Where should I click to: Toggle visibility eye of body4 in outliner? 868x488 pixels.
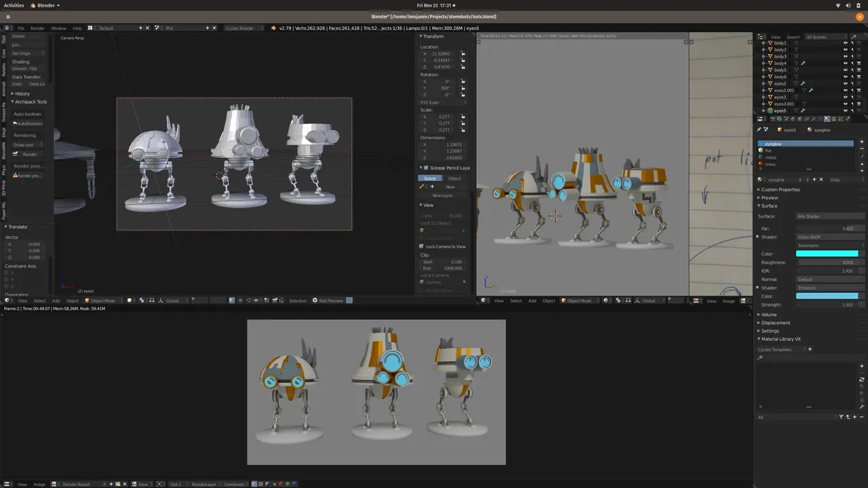846,63
